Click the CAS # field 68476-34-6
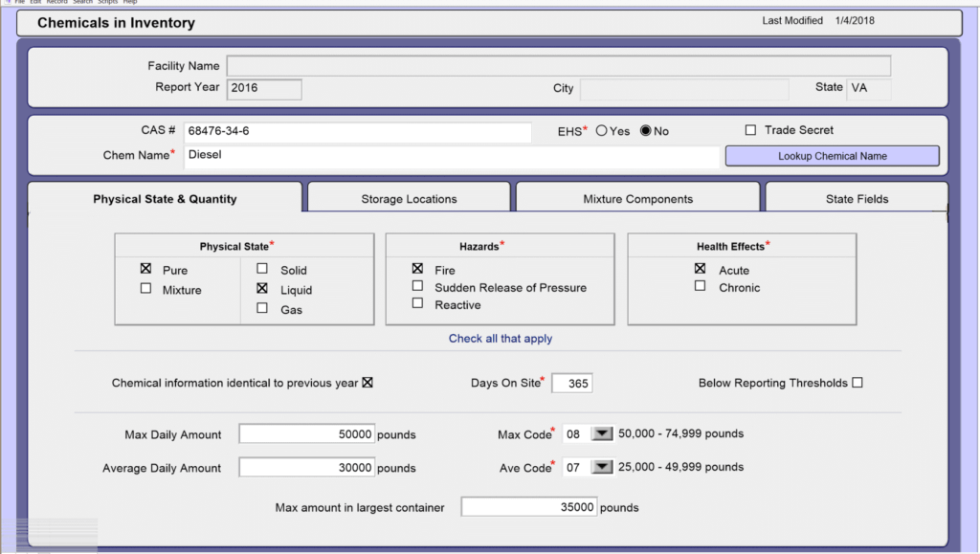Screen dimensions: 980x554 coord(358,132)
